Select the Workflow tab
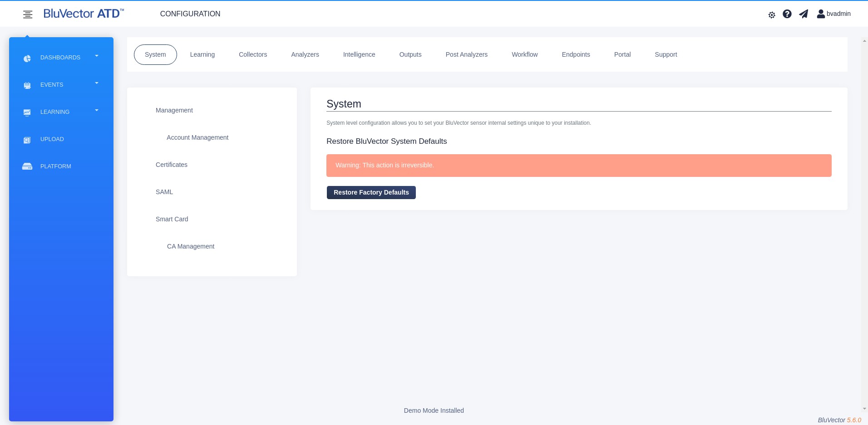The image size is (868, 425). [525, 54]
